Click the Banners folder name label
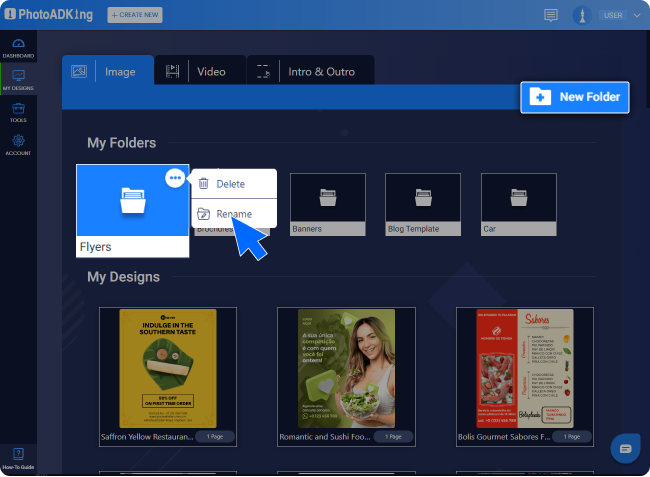Image resolution: width=650 pixels, height=477 pixels. coord(307,229)
